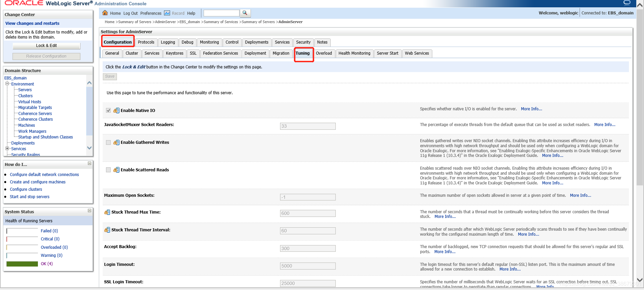Open the Notes tab
644x290 pixels.
click(x=322, y=42)
